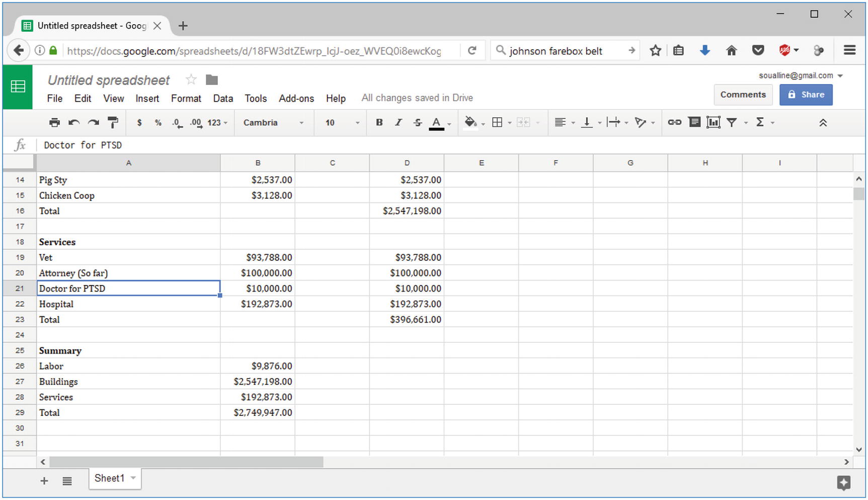Click the merge cells icon
Viewport: 868px width, 500px height.
click(x=523, y=122)
